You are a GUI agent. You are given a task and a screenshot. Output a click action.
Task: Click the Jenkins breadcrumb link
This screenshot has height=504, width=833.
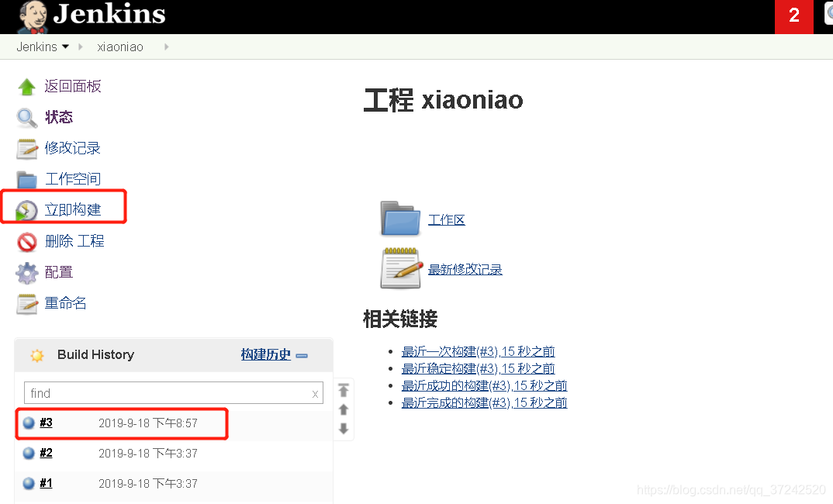36,47
